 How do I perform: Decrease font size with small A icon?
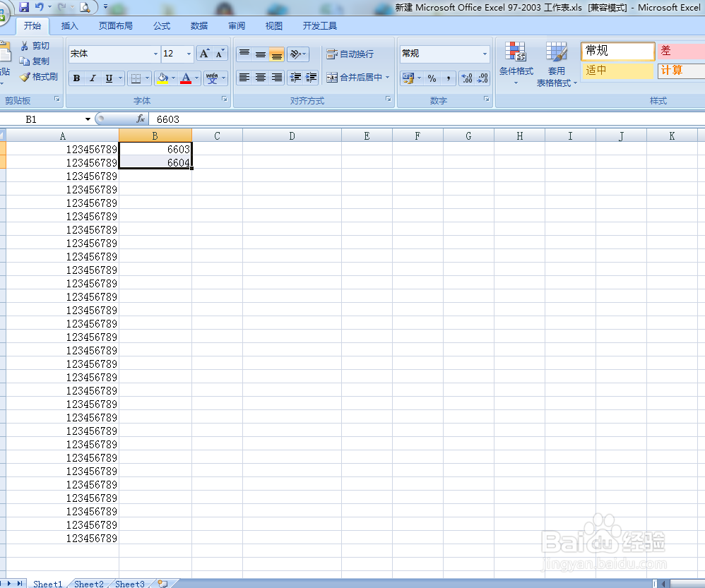click(x=220, y=54)
